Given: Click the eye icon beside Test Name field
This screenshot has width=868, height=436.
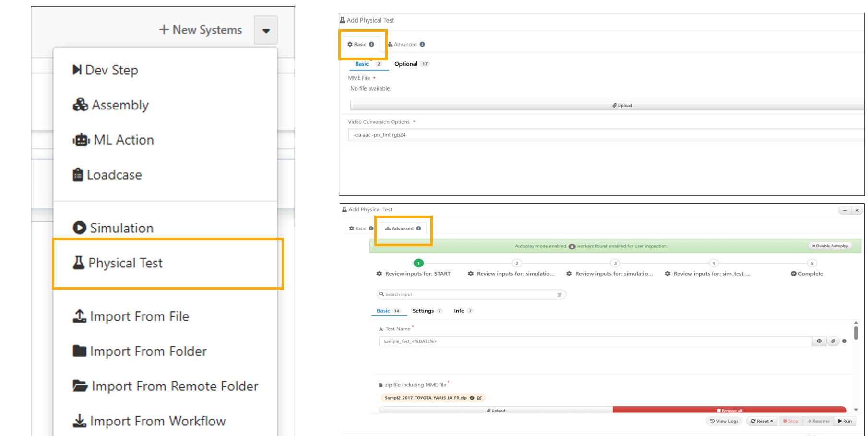Looking at the screenshot, I should [819, 341].
